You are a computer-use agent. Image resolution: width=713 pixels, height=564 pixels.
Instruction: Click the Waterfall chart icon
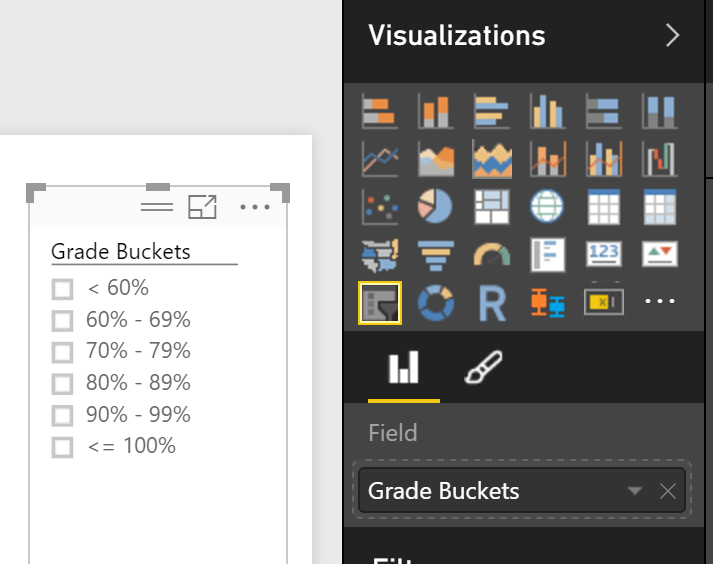659,159
